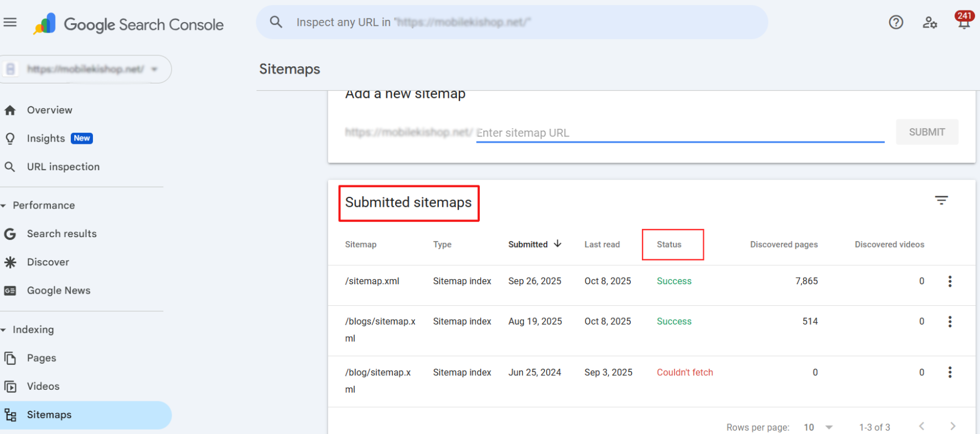980x434 pixels.
Task: Open Users and settings icon
Action: coord(930,22)
